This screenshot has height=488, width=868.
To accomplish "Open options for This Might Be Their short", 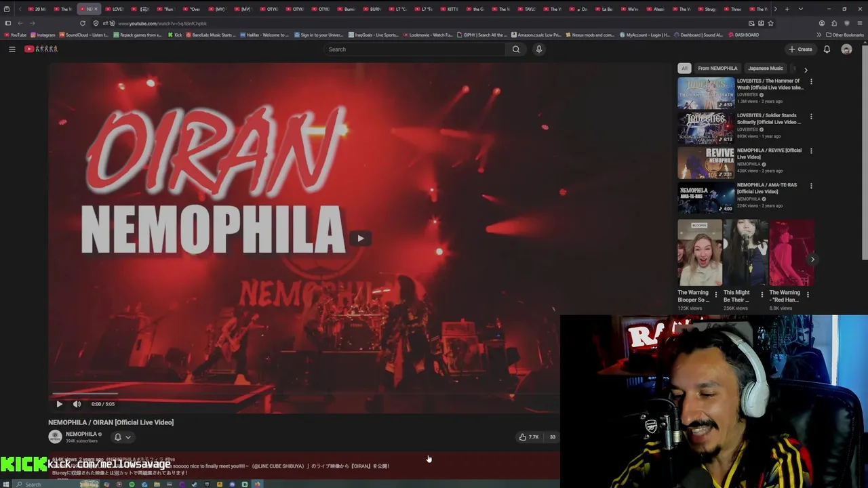I will [x=762, y=294].
